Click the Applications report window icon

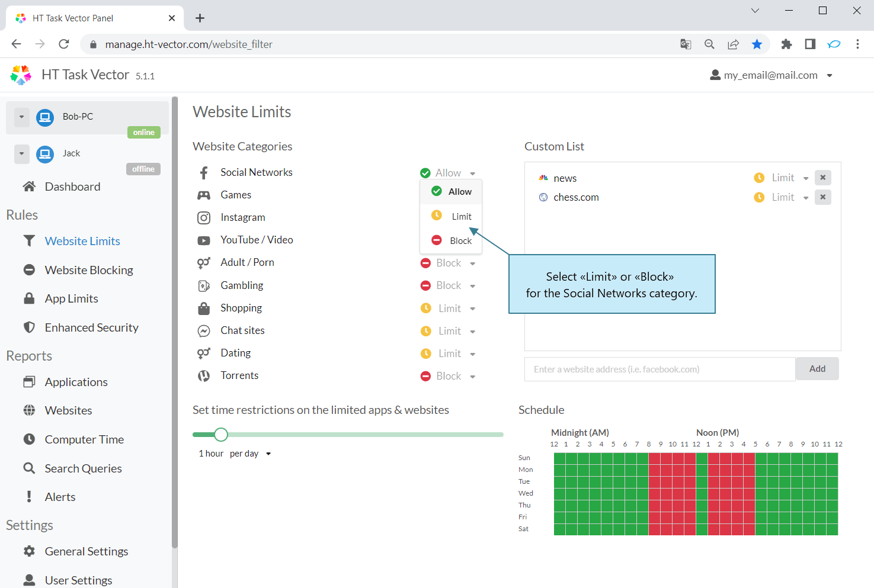pyautogui.click(x=29, y=382)
